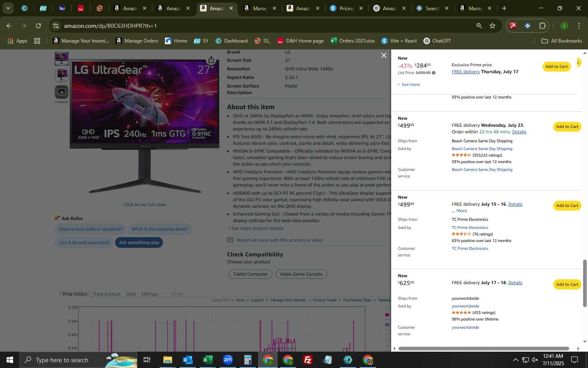Click Ask something else Rufus button
Image resolution: width=588 pixels, height=368 pixels.
(139, 242)
